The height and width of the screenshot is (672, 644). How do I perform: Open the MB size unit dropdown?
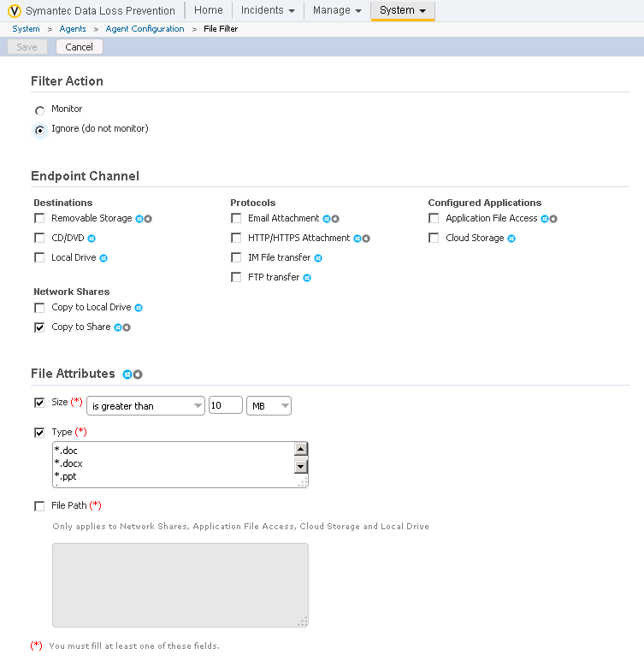(269, 406)
